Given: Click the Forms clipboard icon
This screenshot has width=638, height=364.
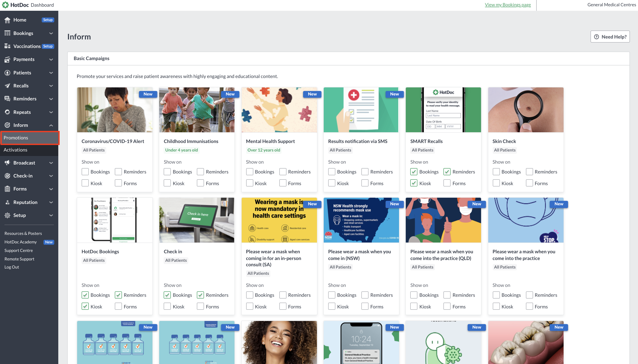Looking at the screenshot, I should pos(7,189).
